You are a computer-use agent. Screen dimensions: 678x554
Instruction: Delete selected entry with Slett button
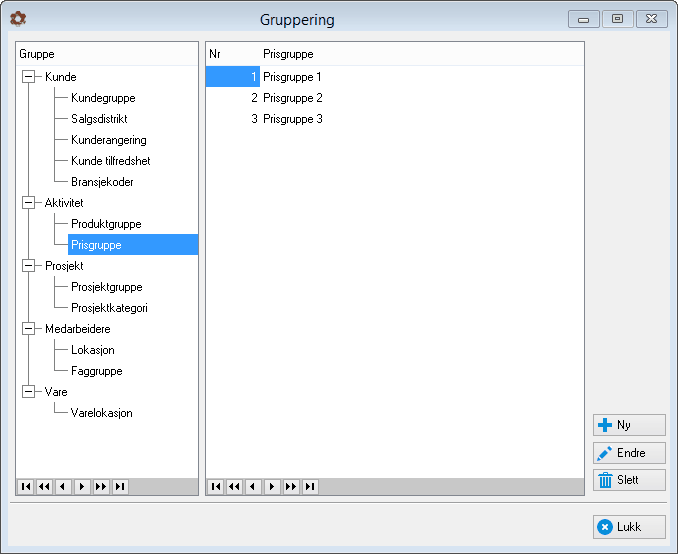(629, 480)
